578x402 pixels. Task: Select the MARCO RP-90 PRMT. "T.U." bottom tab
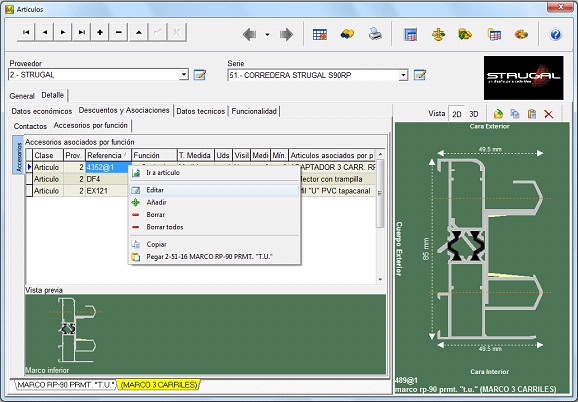click(66, 385)
